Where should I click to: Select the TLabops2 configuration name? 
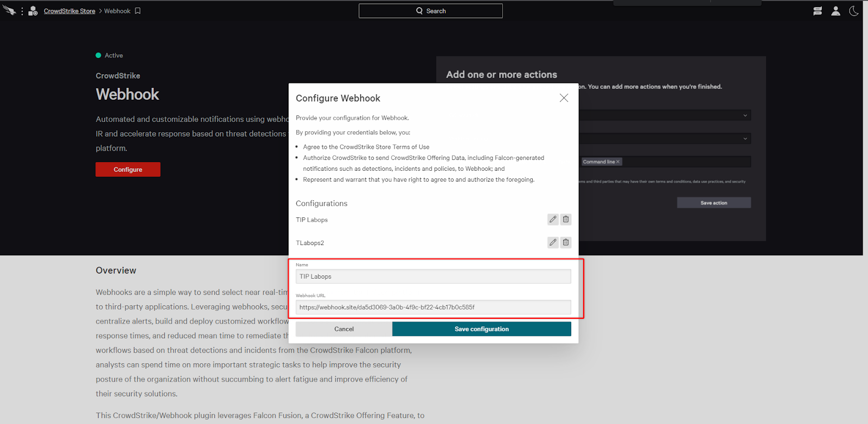click(310, 243)
